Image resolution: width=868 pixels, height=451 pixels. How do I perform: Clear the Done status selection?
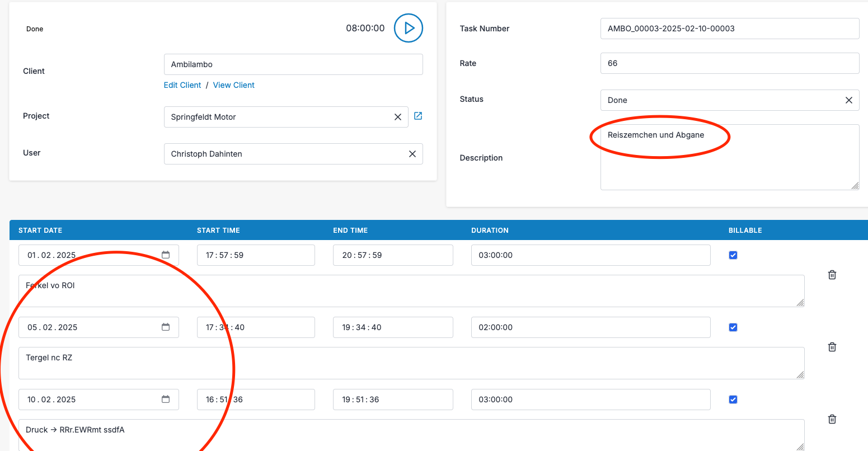point(848,100)
